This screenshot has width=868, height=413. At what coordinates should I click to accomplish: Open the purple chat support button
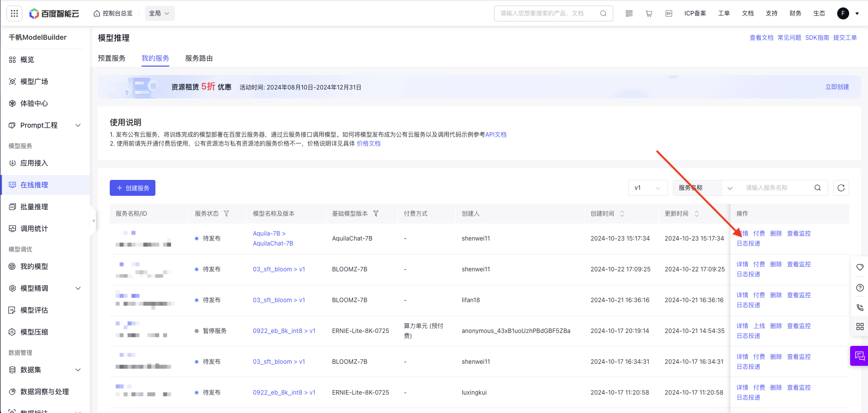click(860, 356)
